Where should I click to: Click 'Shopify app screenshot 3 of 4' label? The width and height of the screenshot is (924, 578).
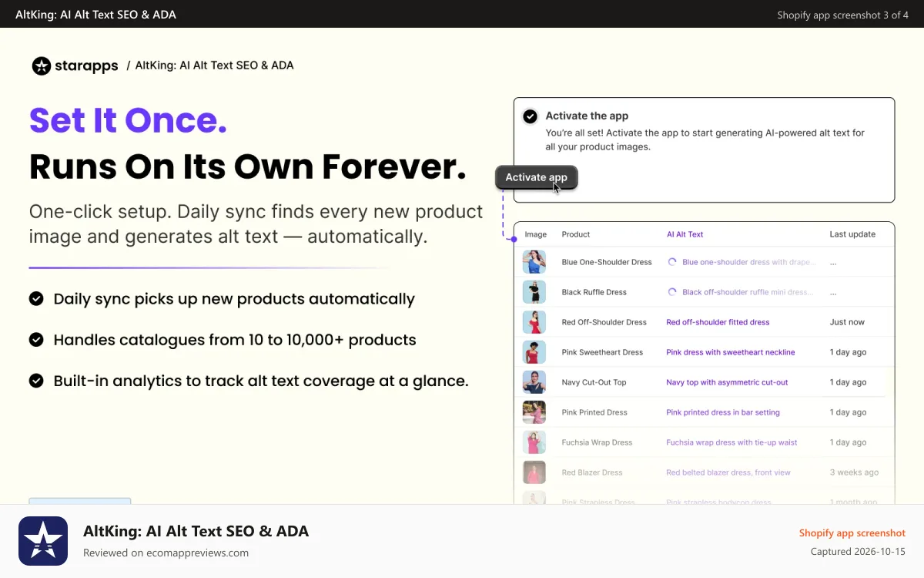tap(842, 15)
